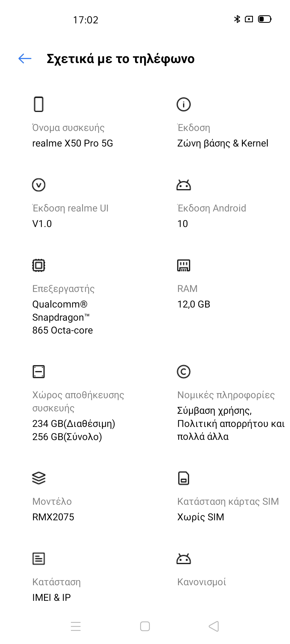
Task: Tap the copyright icon for Νομικές πληροφορίες
Action: (x=184, y=372)
